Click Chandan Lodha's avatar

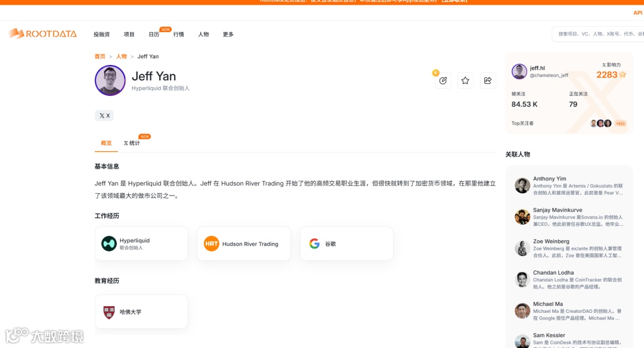coord(522,279)
